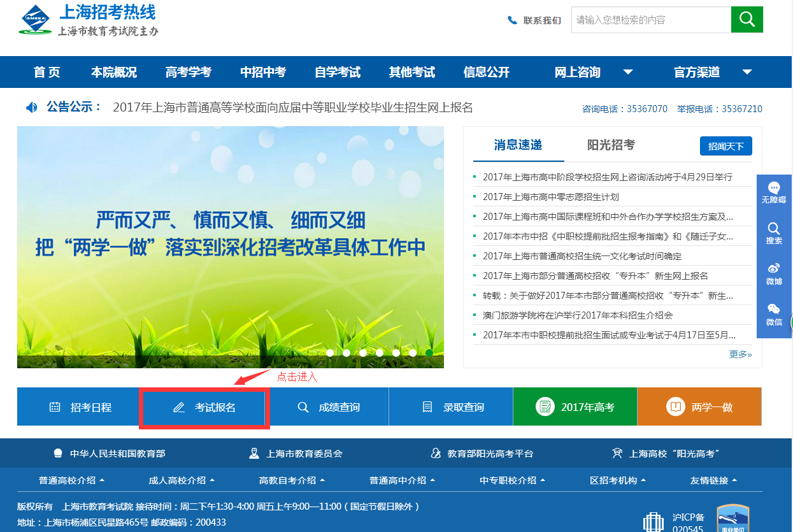The image size is (793, 532).
Task: Expand the 官方渠道 dropdown arrow
Action: 747,72
